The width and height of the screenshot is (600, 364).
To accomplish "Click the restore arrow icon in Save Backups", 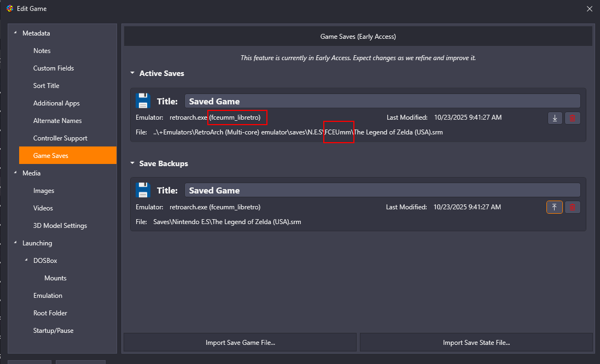I will click(555, 207).
